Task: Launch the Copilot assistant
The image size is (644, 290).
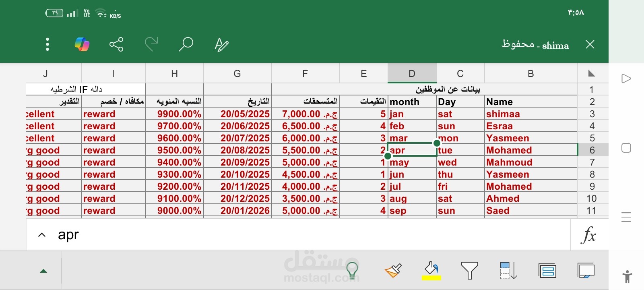Action: pyautogui.click(x=82, y=44)
